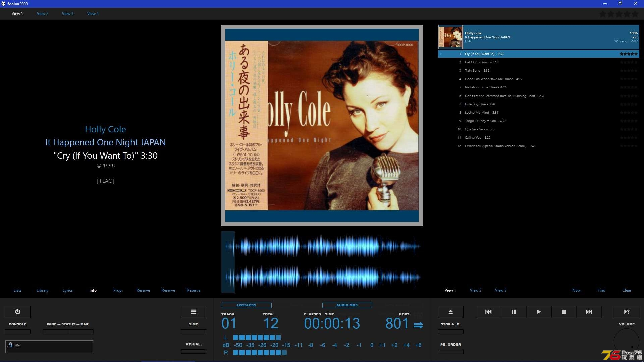Toggle the bar under TIME

(x=194, y=331)
